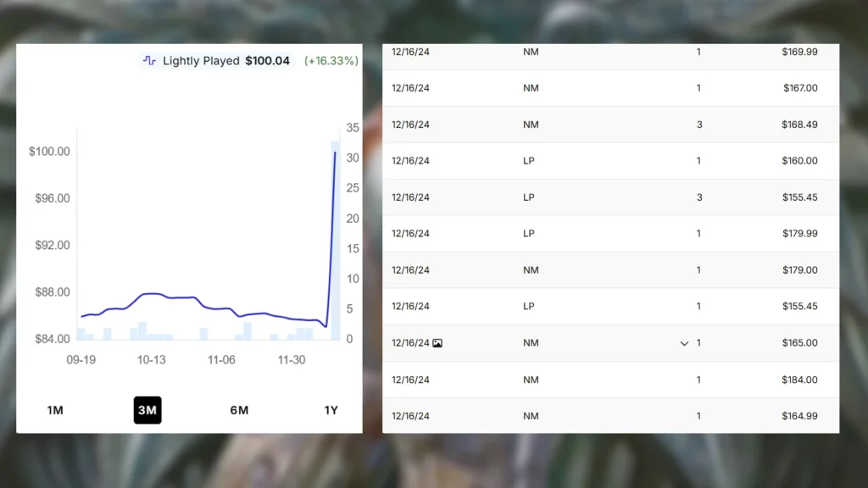
Task: Click the Lightly Played legend label
Action: pyautogui.click(x=201, y=61)
